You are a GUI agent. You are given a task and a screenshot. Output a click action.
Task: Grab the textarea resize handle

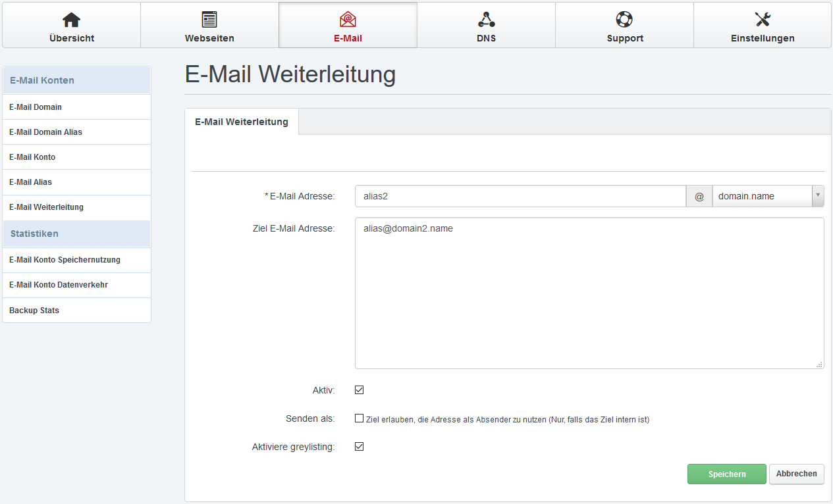819,365
